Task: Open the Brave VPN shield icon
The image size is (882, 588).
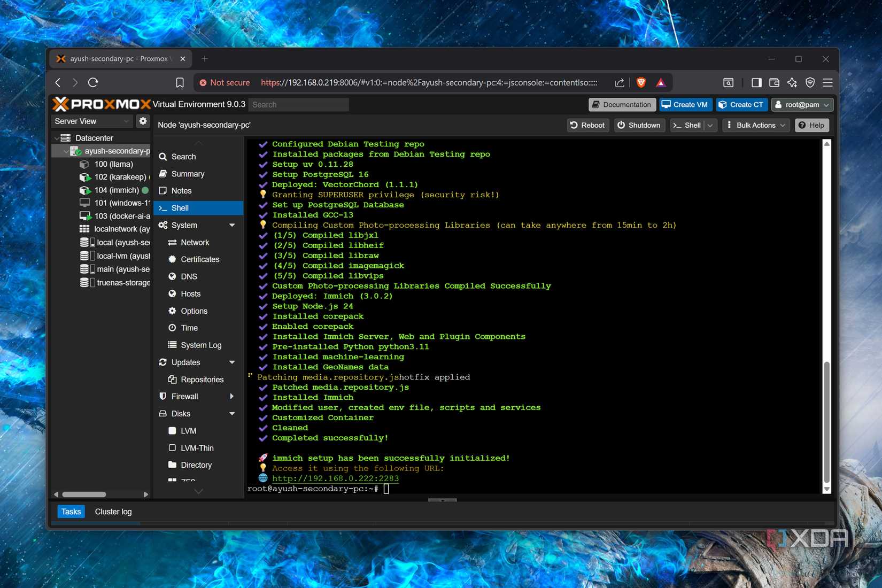Action: point(810,82)
